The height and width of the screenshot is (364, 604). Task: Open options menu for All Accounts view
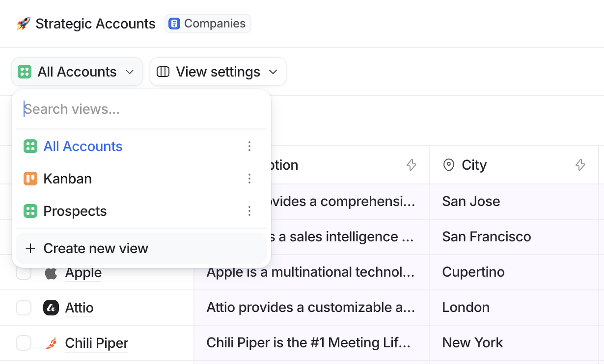[x=249, y=146]
